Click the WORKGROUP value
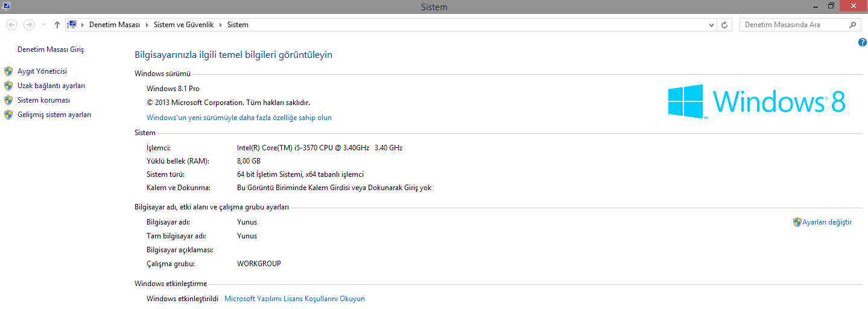 [259, 264]
